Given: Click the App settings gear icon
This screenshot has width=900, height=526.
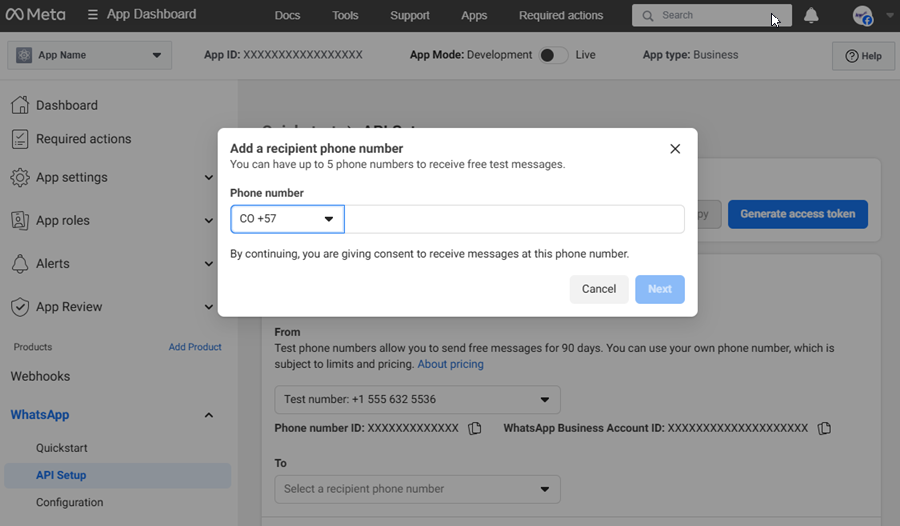Looking at the screenshot, I should [x=20, y=177].
